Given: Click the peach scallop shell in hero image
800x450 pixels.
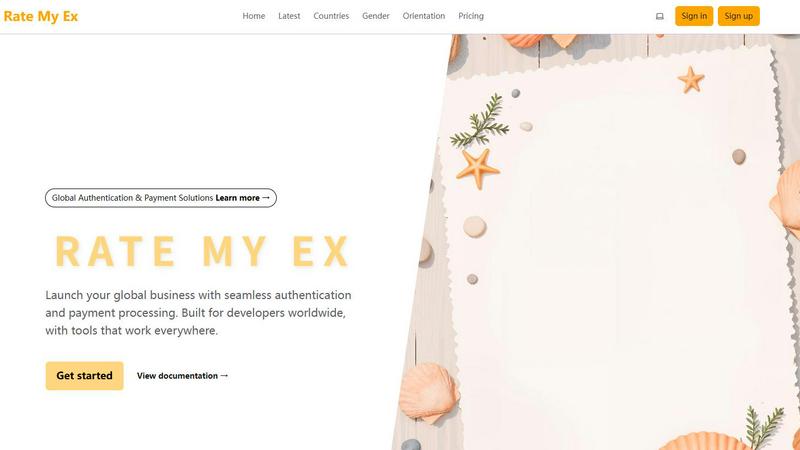Looking at the screenshot, I should (429, 393).
